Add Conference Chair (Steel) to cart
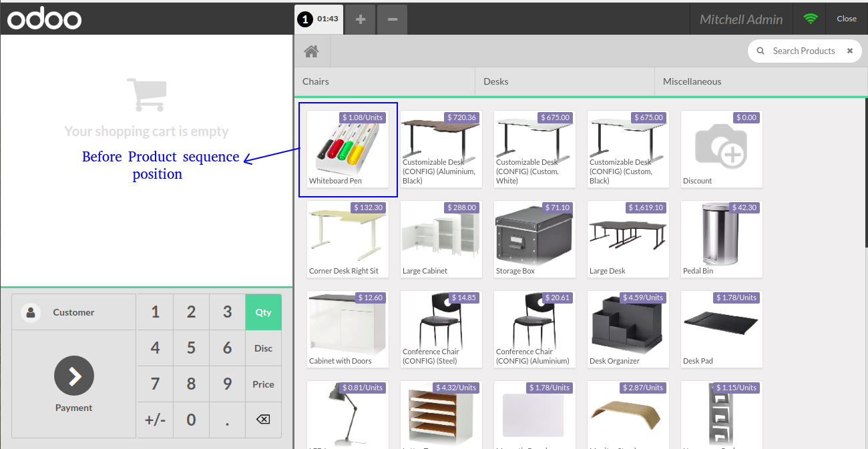Screen dimensions: 868x449 441,330
